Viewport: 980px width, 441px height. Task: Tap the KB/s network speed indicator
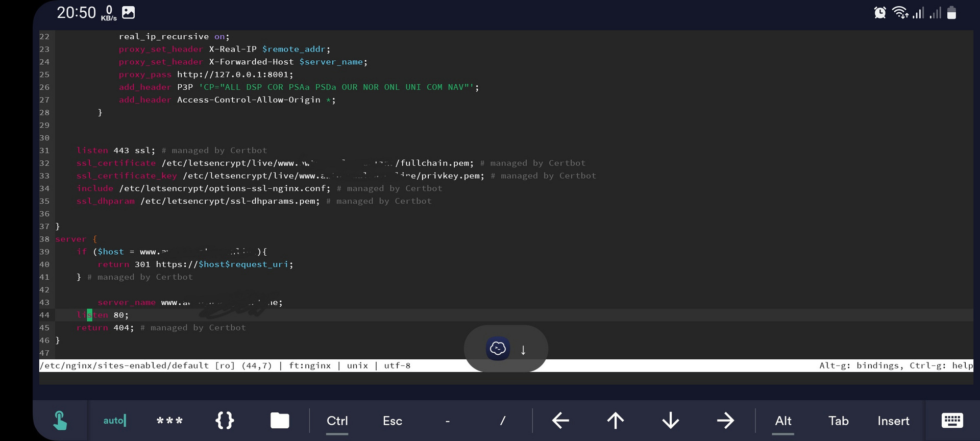tap(109, 13)
